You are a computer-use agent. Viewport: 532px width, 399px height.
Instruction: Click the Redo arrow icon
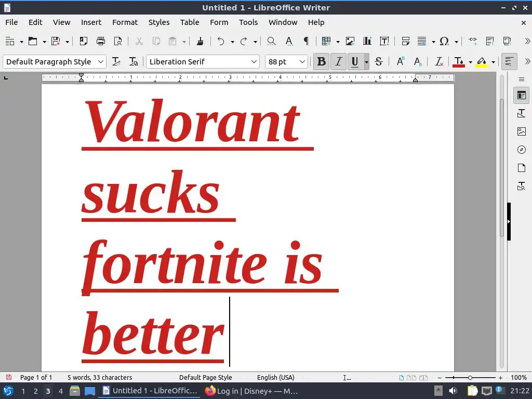coord(244,42)
